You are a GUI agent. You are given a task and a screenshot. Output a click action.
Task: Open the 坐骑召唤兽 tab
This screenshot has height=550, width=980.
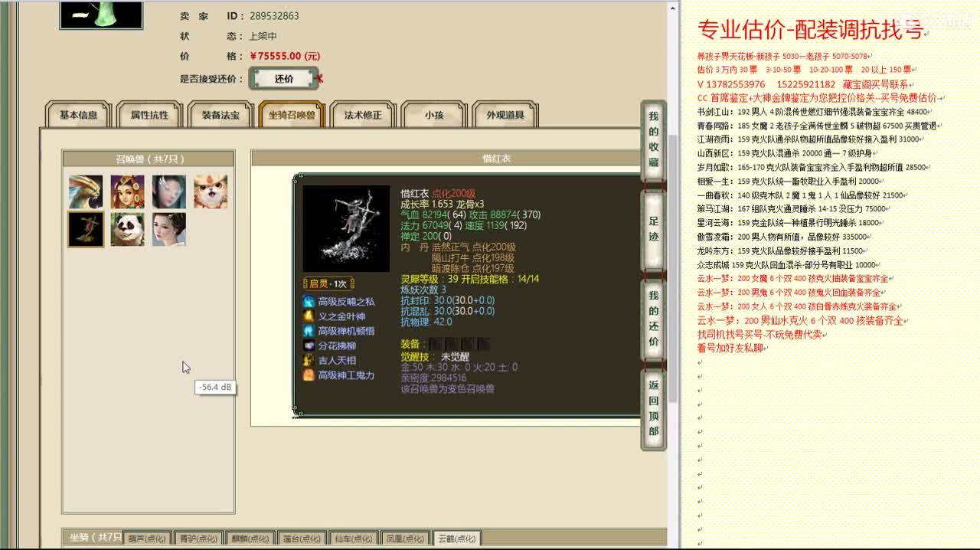[x=292, y=115]
